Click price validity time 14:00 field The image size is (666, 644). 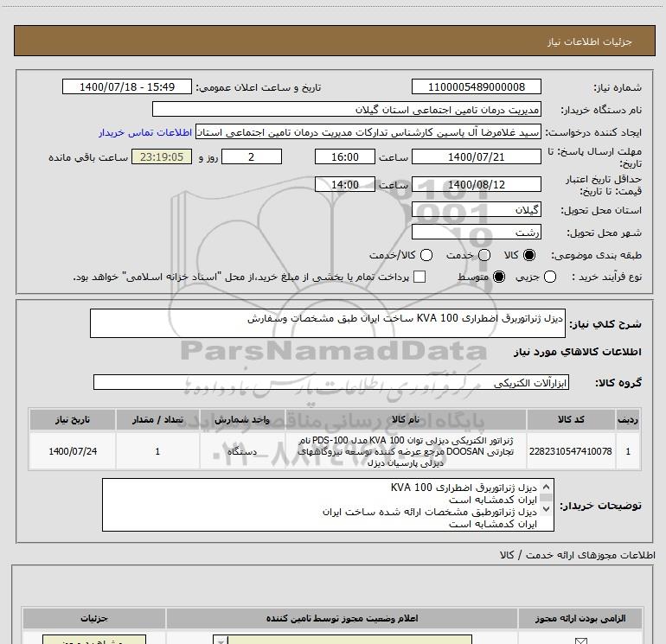coord(345,185)
